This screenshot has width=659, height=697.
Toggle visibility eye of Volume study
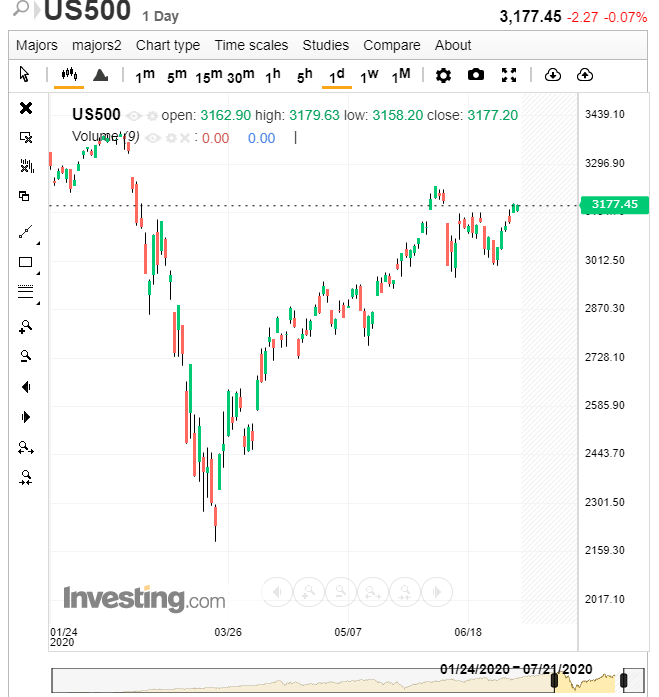[153, 138]
